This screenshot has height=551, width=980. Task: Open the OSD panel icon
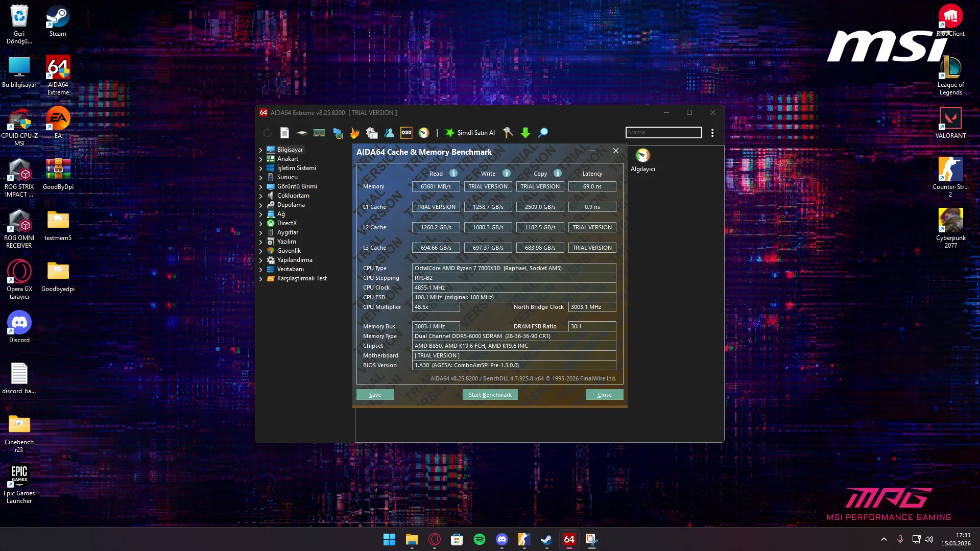[407, 133]
